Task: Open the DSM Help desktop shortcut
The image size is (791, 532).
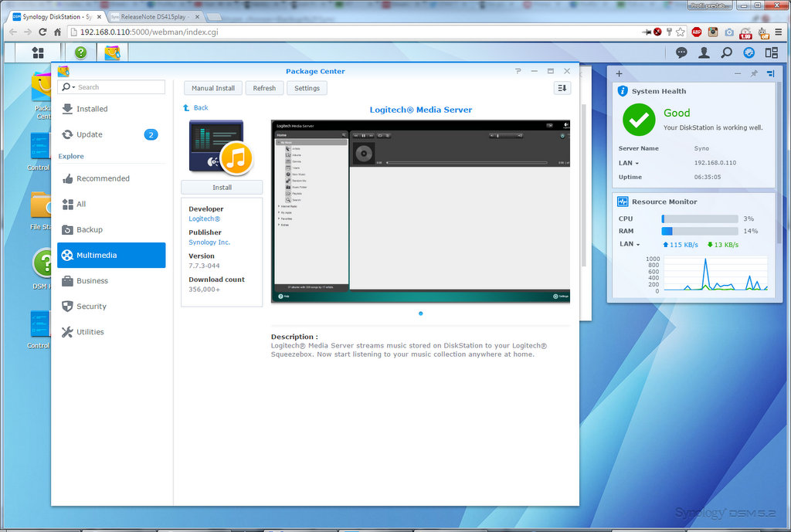Action: [42, 269]
